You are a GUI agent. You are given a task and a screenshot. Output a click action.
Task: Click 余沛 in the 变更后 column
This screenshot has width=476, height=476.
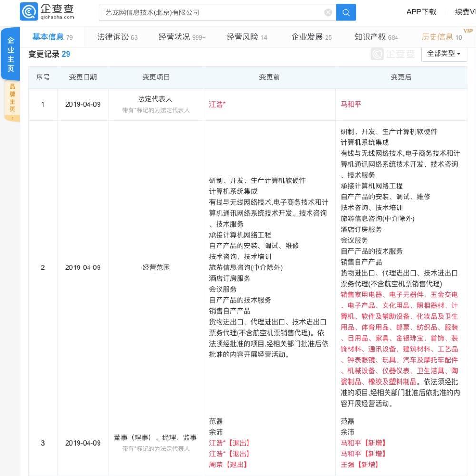[x=347, y=432]
